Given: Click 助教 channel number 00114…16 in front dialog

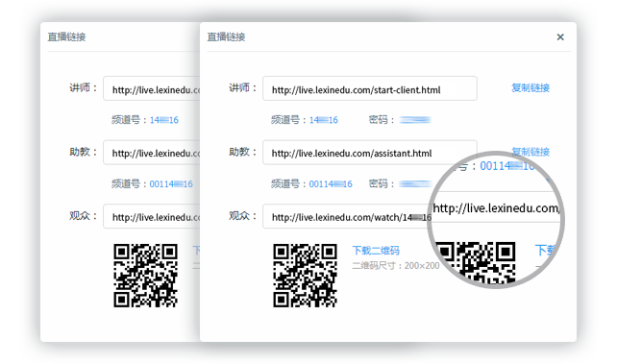Looking at the screenshot, I should coord(331,184).
